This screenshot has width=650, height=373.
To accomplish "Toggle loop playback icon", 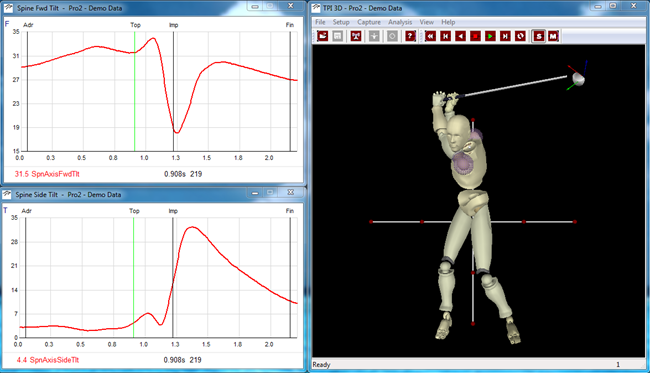I will click(520, 36).
